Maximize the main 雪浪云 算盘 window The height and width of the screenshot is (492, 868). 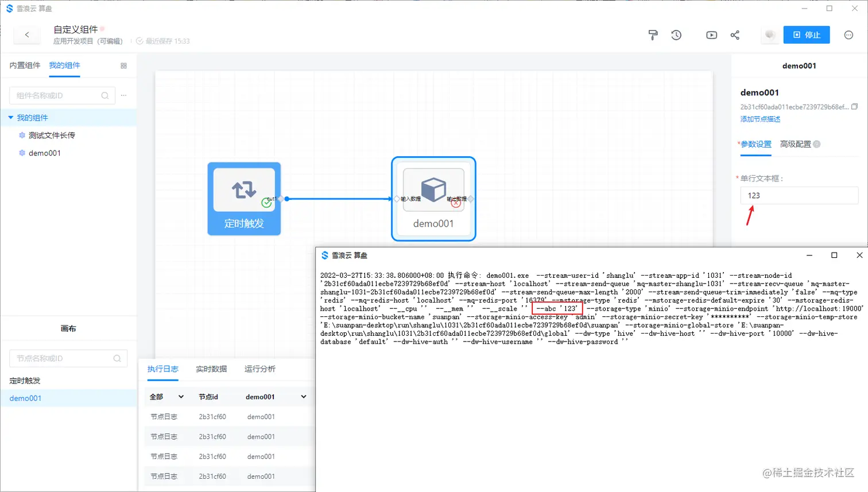click(x=830, y=9)
